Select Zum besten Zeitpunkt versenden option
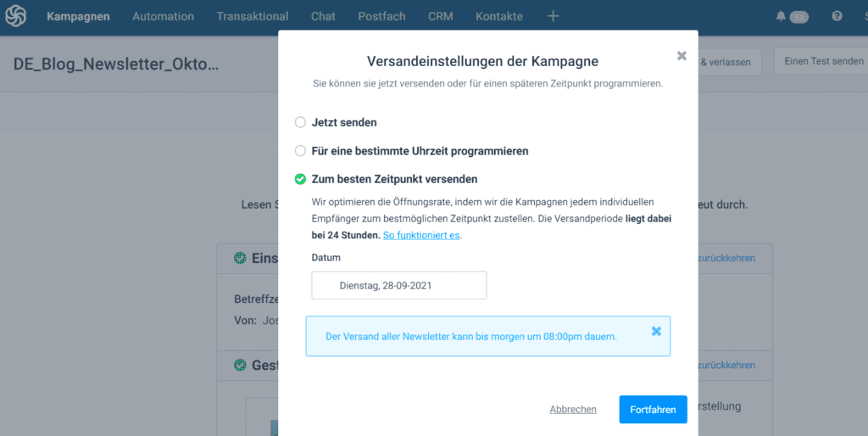The height and width of the screenshot is (436, 868). point(300,179)
